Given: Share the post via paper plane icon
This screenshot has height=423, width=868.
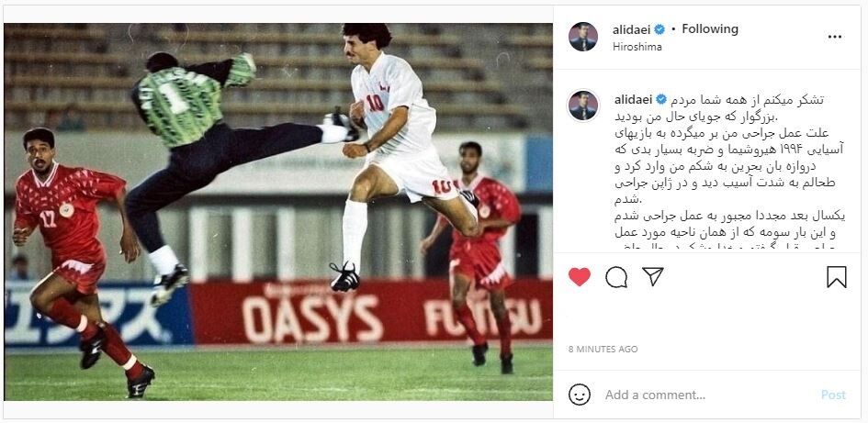Looking at the screenshot, I should click(x=653, y=276).
